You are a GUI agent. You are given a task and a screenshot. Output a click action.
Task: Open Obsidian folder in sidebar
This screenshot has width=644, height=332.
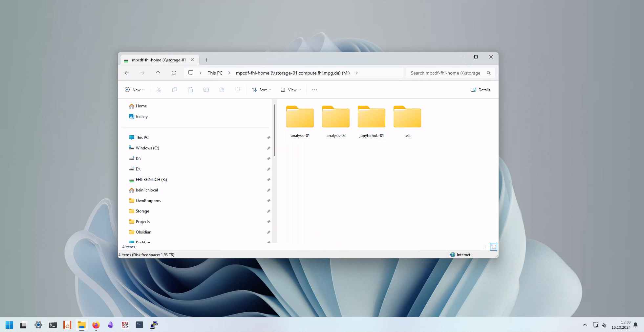pos(143,232)
